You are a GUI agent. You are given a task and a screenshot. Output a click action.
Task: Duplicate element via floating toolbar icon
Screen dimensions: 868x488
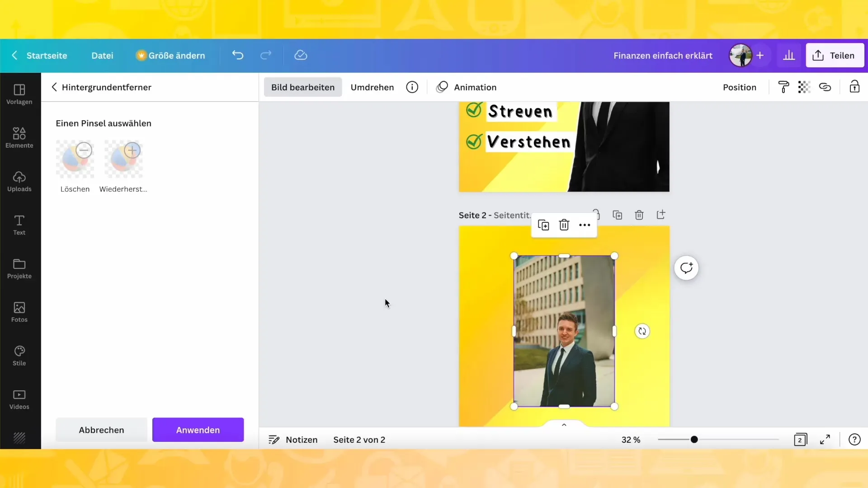pyautogui.click(x=543, y=225)
